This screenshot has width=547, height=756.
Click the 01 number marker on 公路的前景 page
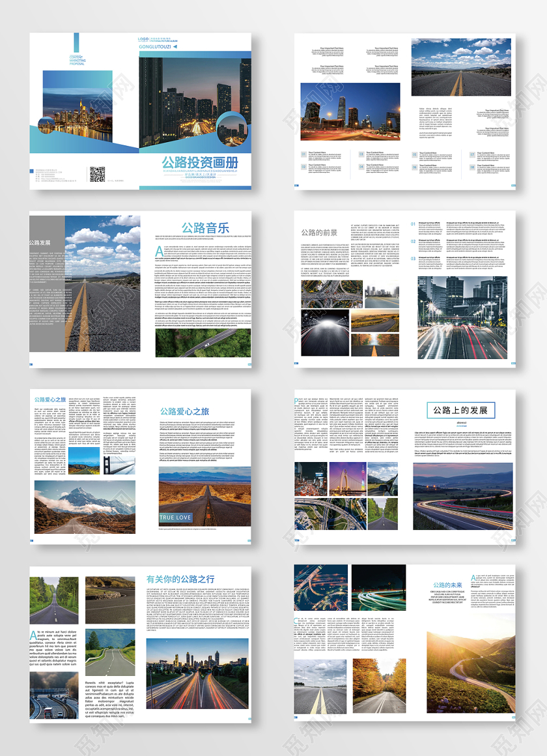point(413,225)
